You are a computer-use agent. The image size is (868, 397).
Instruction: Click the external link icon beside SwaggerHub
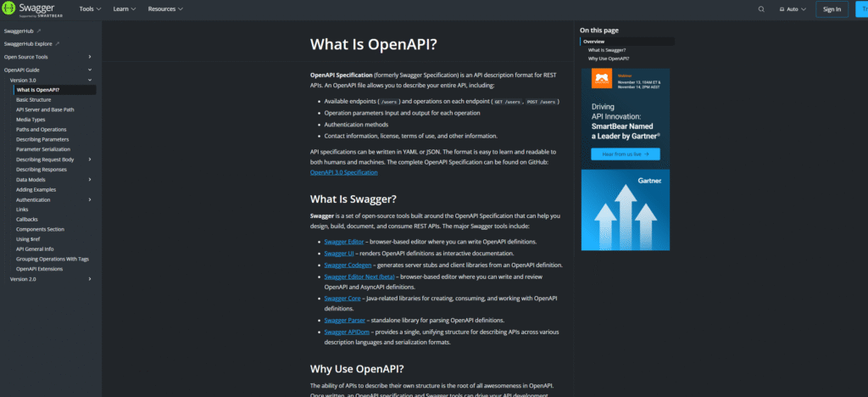pos(39,31)
